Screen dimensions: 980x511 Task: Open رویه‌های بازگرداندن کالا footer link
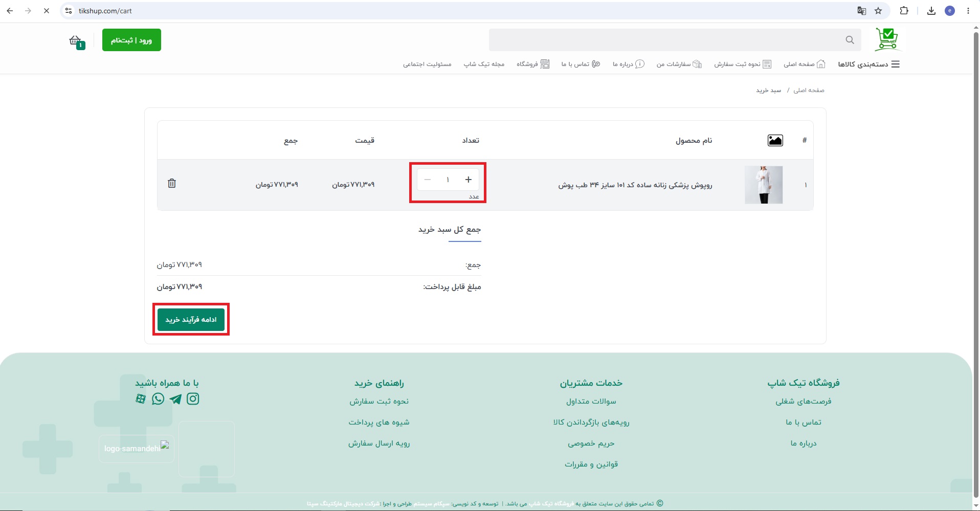[591, 423]
